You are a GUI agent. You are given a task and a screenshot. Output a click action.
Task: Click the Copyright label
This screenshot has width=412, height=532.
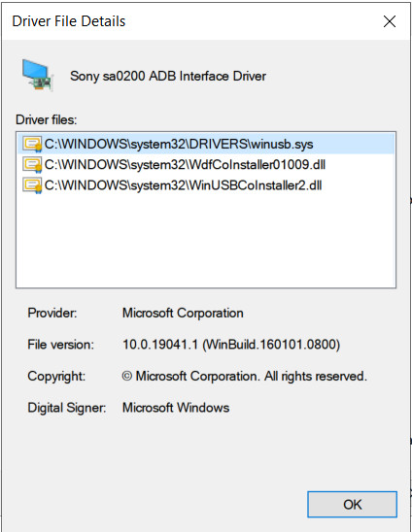click(56, 376)
